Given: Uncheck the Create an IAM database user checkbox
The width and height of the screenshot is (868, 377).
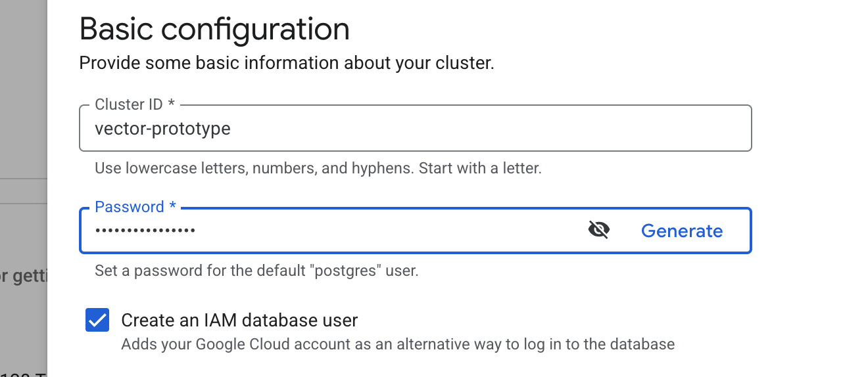Looking at the screenshot, I should coord(97,321).
